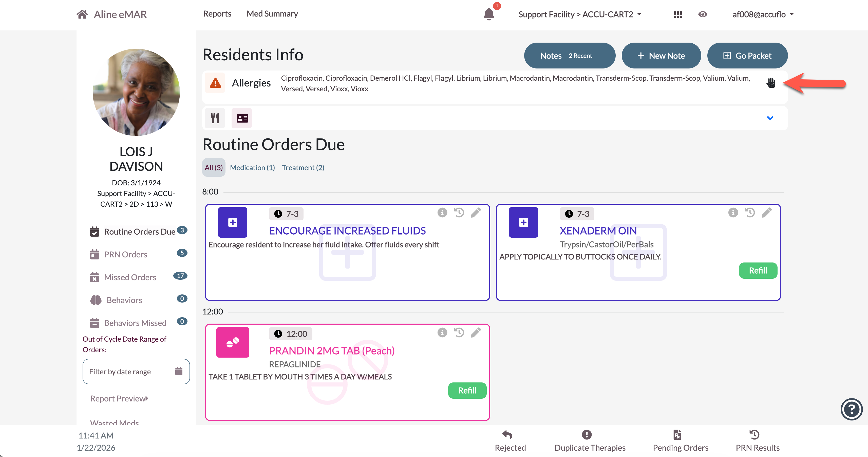
Task: Open af008@accuflo user menu
Action: [763, 14]
